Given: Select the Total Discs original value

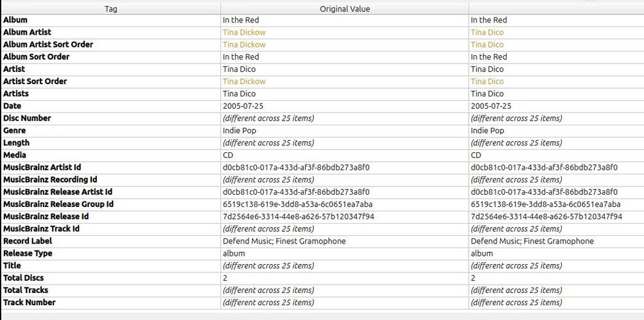Looking at the screenshot, I should 225,278.
